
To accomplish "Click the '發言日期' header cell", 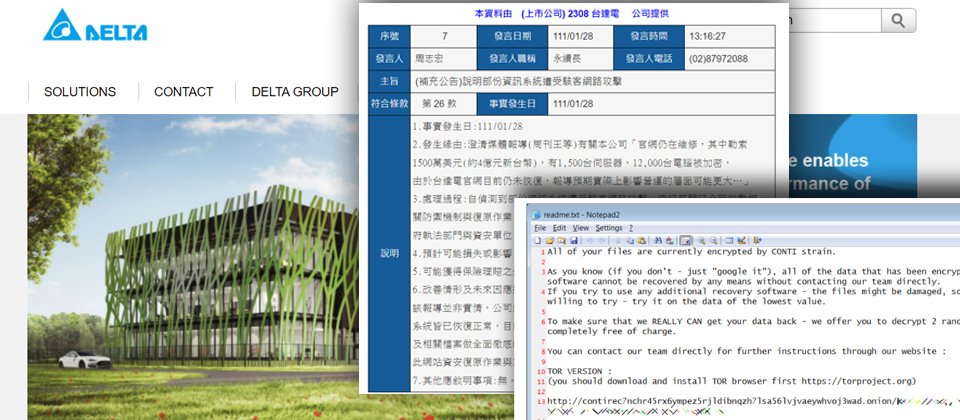I will tap(512, 36).
